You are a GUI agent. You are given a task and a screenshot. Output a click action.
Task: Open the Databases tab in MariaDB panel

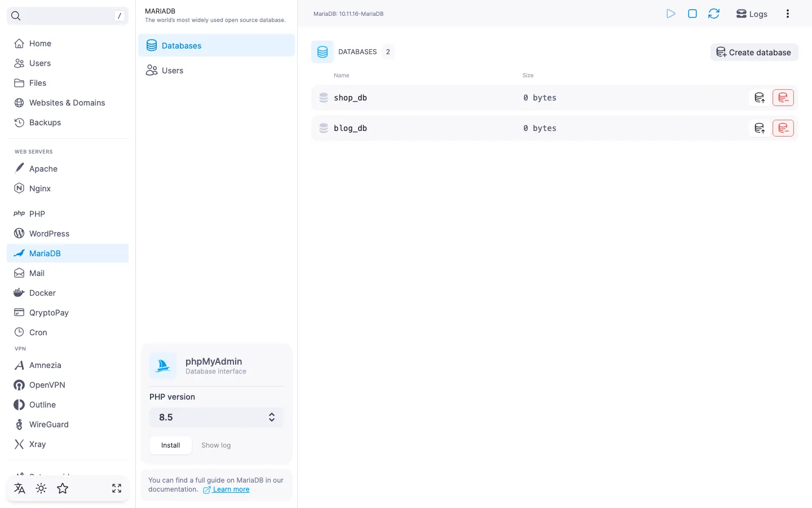[217, 45]
